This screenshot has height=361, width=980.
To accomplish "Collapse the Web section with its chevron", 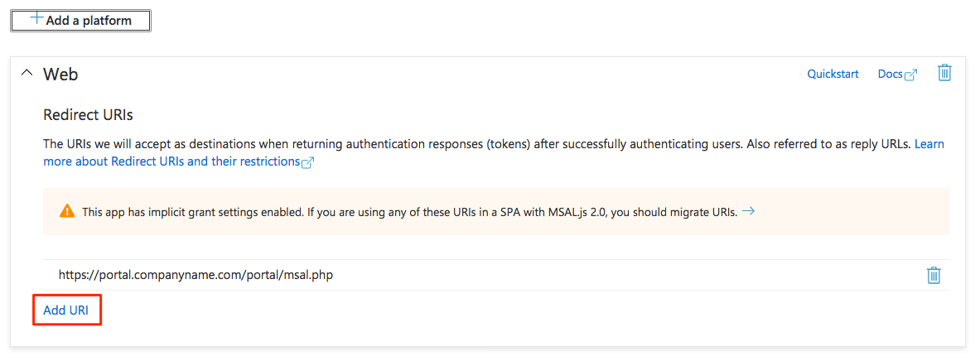I will (x=26, y=74).
